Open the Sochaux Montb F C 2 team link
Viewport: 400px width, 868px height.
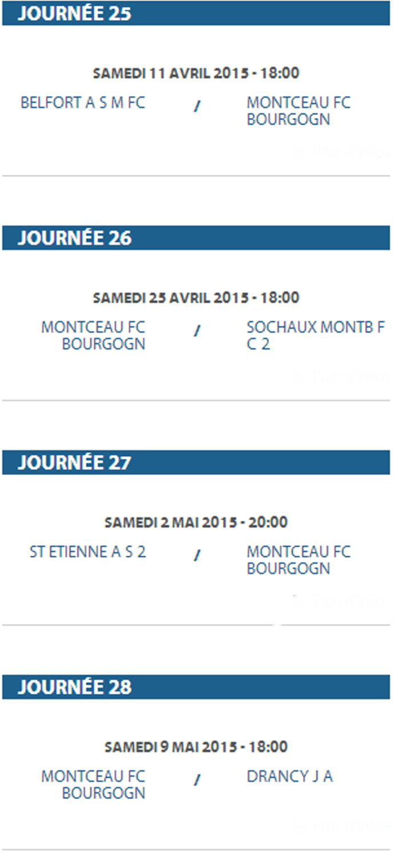[315, 336]
